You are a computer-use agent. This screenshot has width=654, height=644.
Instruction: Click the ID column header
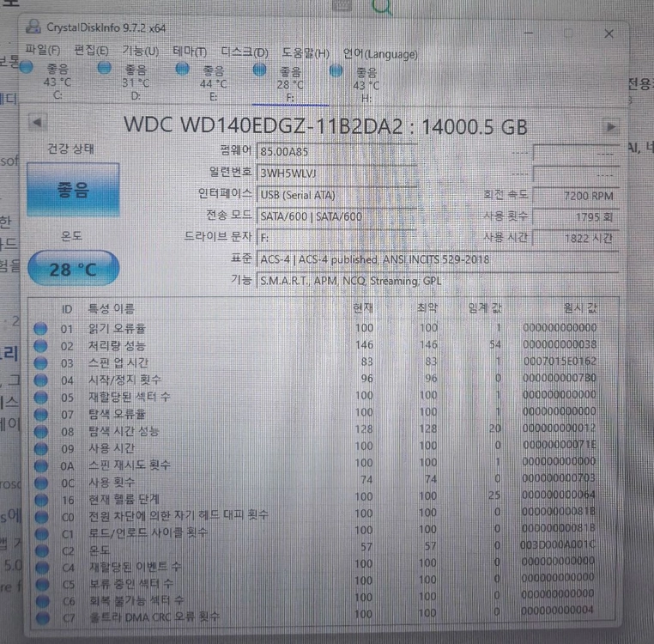67,309
